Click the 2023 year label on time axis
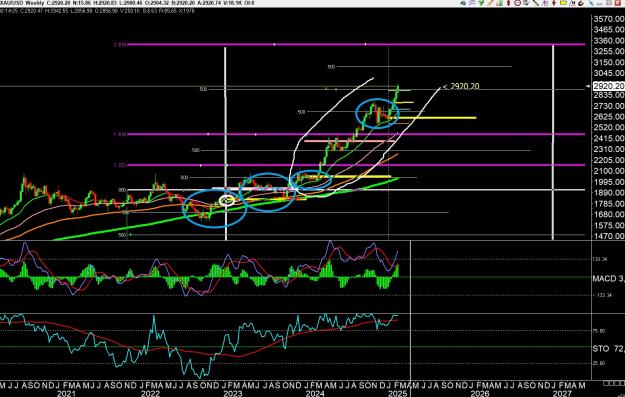The height and width of the screenshot is (397, 625). point(232,393)
